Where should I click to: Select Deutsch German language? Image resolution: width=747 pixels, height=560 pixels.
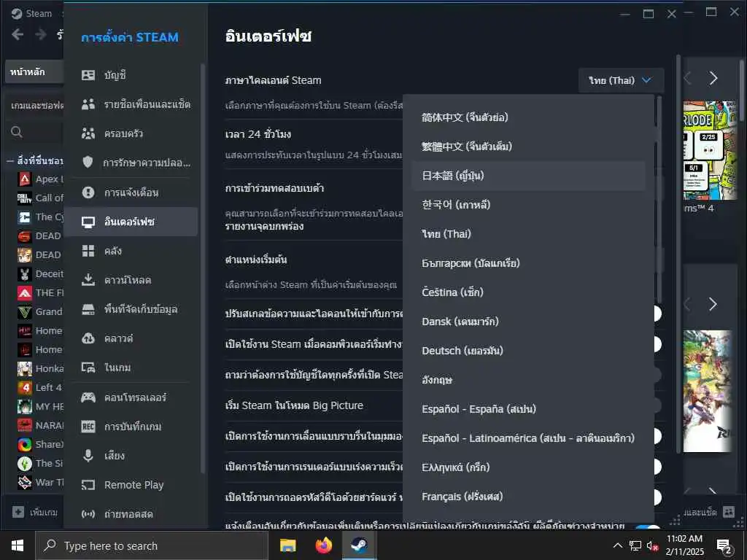(x=528, y=351)
